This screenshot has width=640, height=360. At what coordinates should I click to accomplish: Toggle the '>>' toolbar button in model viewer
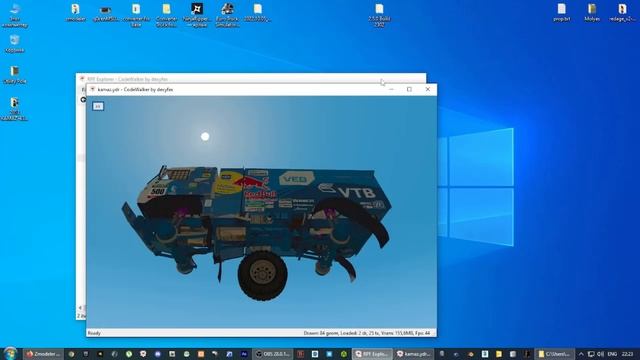point(98,106)
